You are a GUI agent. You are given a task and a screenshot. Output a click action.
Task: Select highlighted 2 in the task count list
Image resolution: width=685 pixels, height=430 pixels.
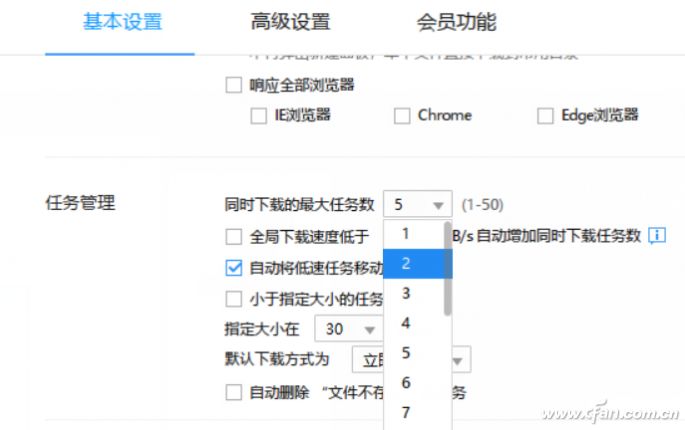point(414,264)
